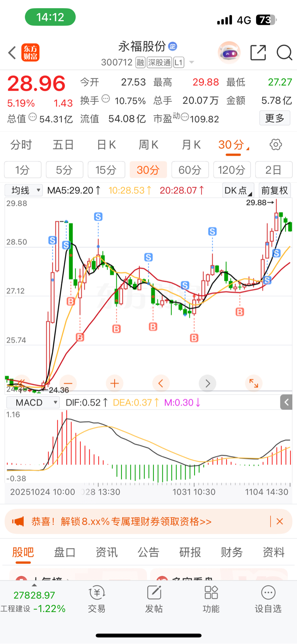Open 公告 tab
Viewport: 297px width, 644px height.
[x=148, y=552]
